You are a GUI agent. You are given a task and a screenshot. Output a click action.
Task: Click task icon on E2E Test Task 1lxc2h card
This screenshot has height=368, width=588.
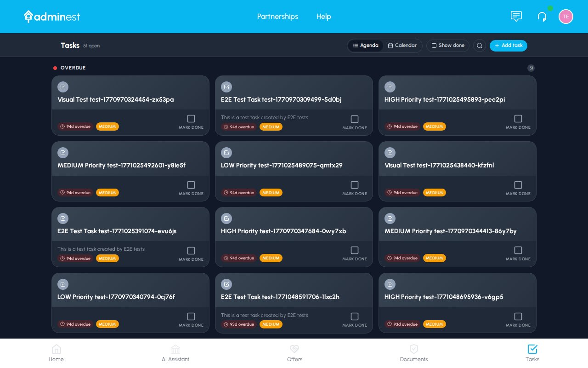point(226,284)
